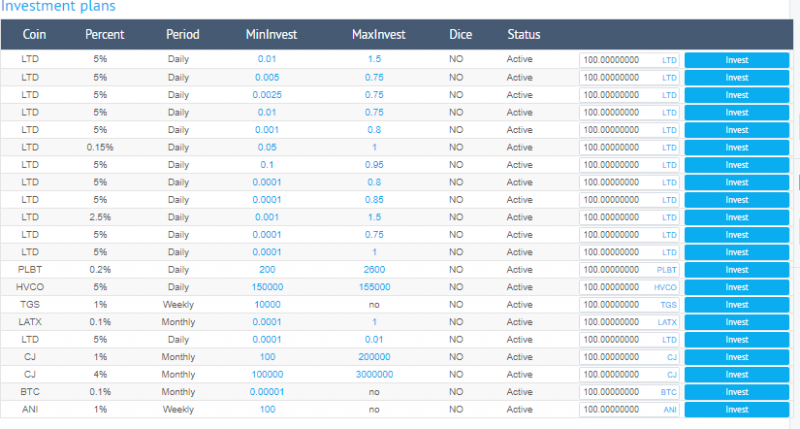
Task: Click Invest button in the ANI row
Action: 737,410
